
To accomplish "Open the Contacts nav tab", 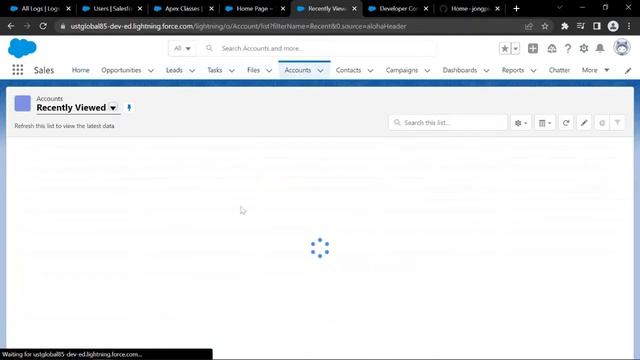I will click(348, 70).
